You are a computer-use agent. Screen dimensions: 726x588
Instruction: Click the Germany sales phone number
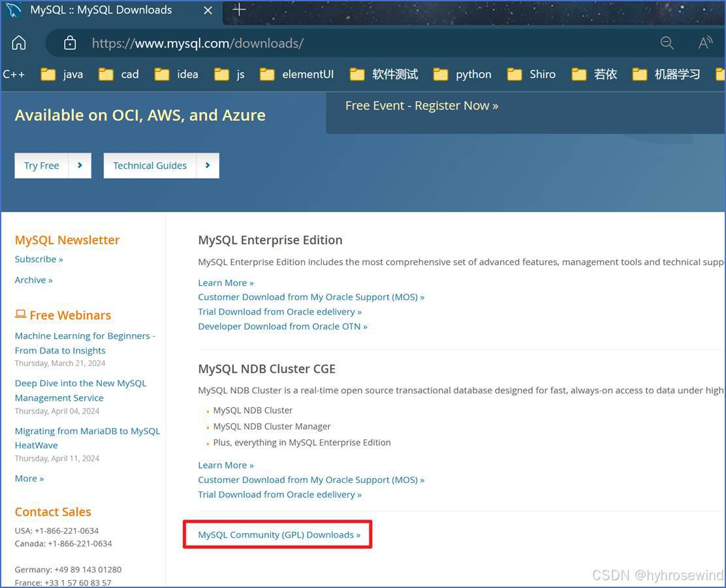88,570
